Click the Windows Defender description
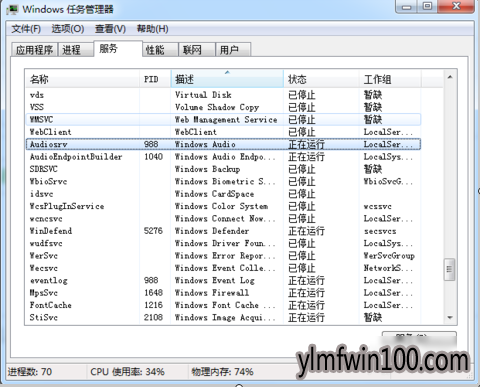The image size is (480, 387). click(x=212, y=231)
